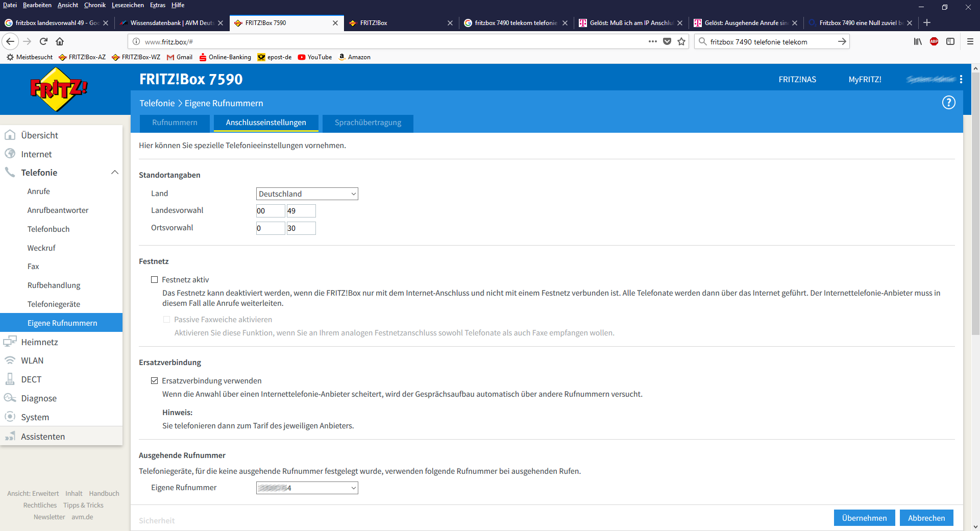
Task: Open the Chronik menu
Action: tap(95, 5)
